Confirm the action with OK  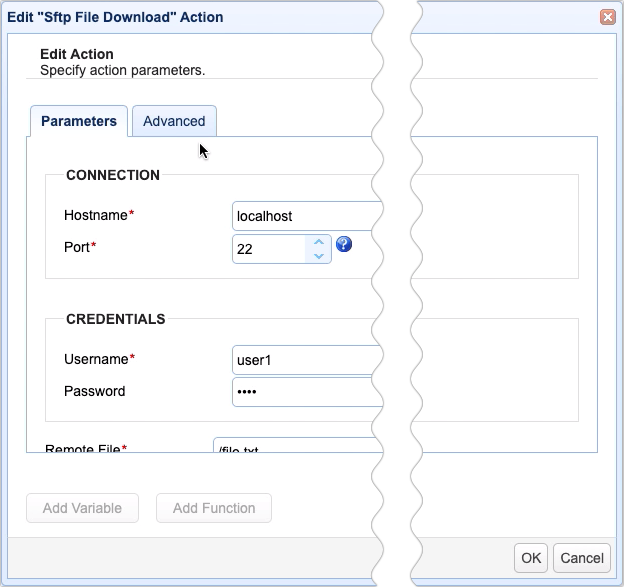531,558
